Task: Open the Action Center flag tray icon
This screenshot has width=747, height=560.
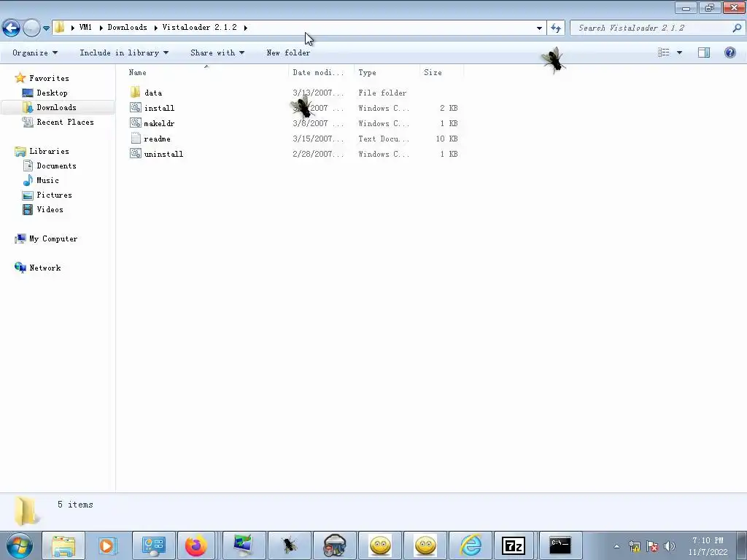Action: (652, 546)
